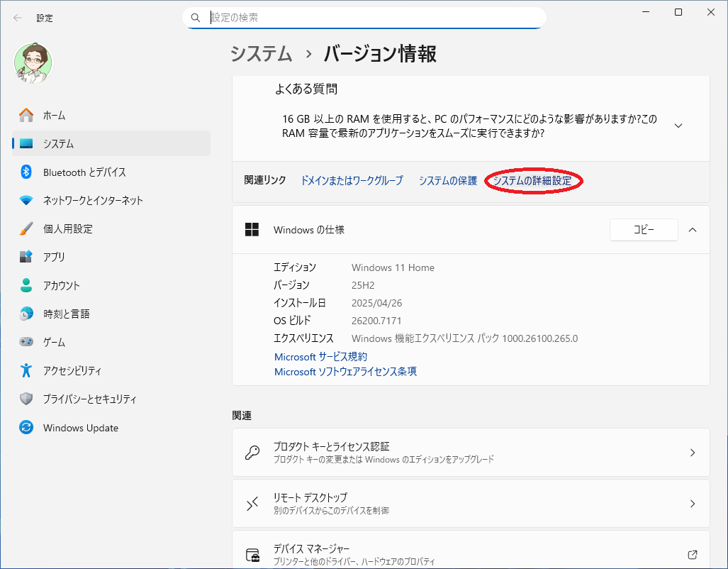Click the personalization paintbrush icon
This screenshot has height=569, width=728.
click(26, 228)
